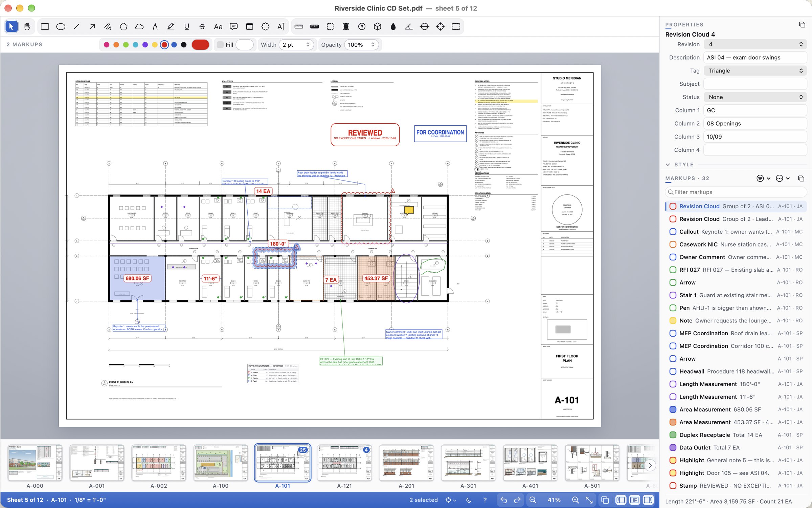Toggle dark mode moon icon
Viewport: 812px width, 508px height.
coord(469,500)
